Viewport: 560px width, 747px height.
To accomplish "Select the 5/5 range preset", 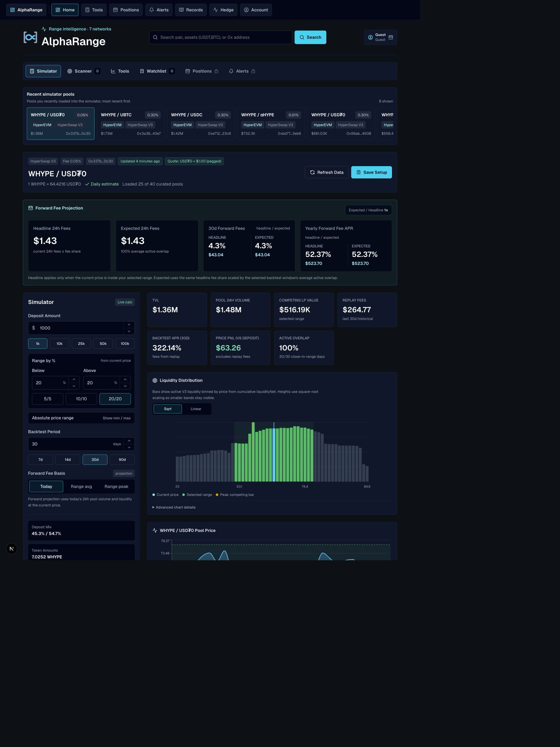I will pos(48,399).
